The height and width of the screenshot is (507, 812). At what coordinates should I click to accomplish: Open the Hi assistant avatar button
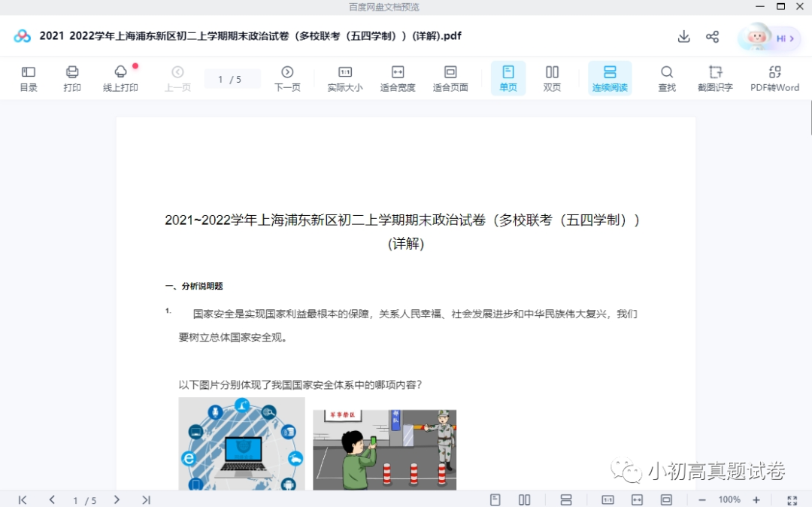tap(769, 38)
